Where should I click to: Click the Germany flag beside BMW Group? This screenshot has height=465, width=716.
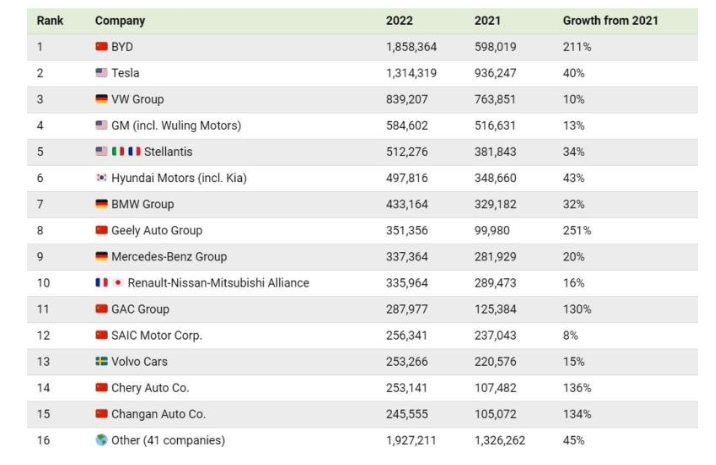pos(101,204)
